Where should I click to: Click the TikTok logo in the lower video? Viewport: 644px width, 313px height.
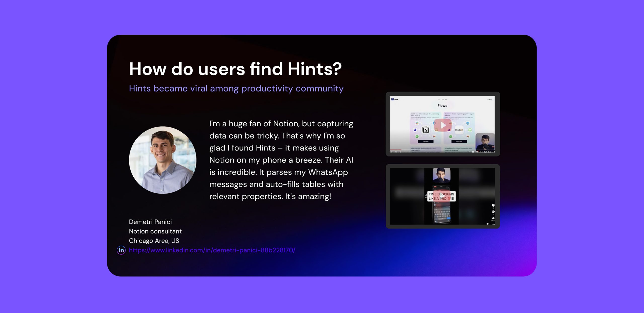pos(426,195)
